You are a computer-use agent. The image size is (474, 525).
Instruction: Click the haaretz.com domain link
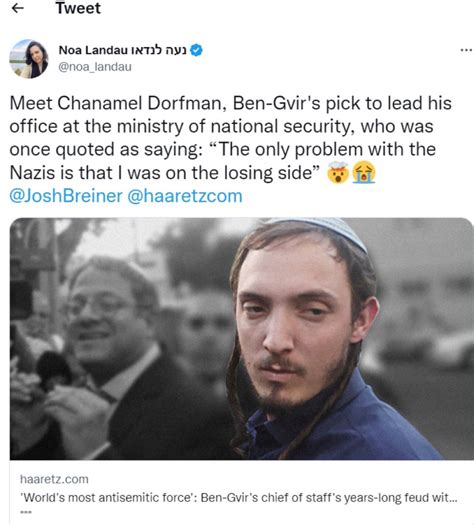click(x=54, y=479)
